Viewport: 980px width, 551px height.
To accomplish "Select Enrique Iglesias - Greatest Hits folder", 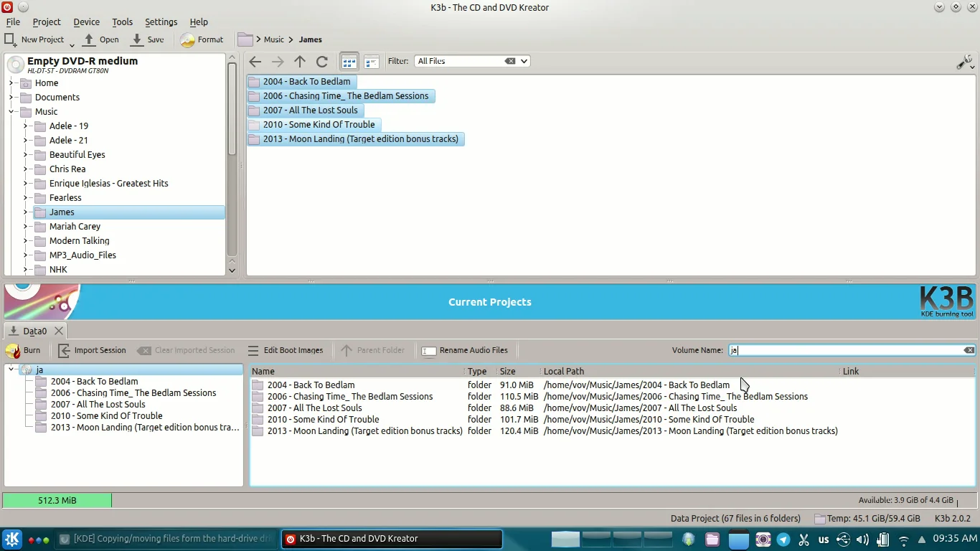I will (108, 183).
